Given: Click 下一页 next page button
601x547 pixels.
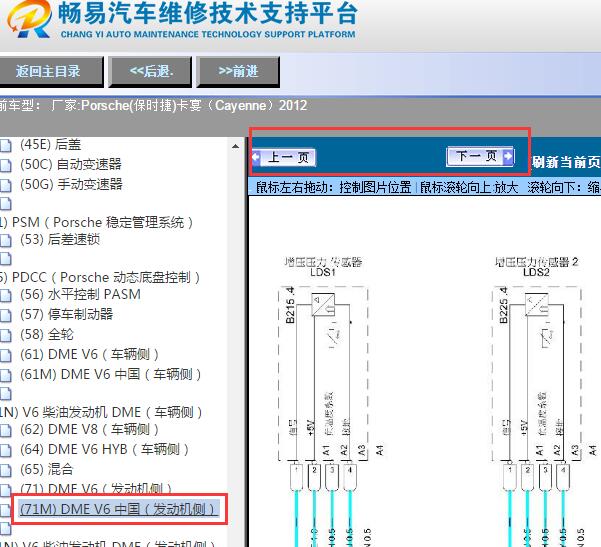Looking at the screenshot, I should coord(480,156).
